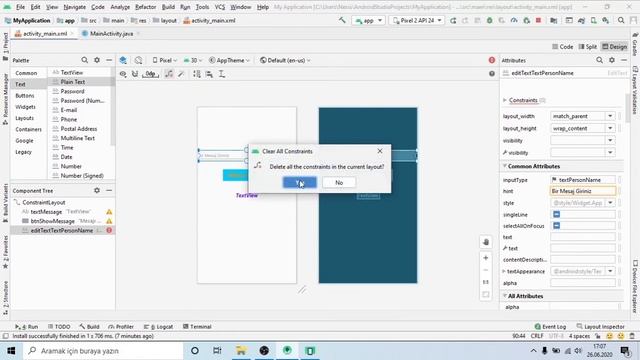The image size is (640, 360).
Task: Click No in the Clear All Constraints dialog
Action: [x=339, y=182]
